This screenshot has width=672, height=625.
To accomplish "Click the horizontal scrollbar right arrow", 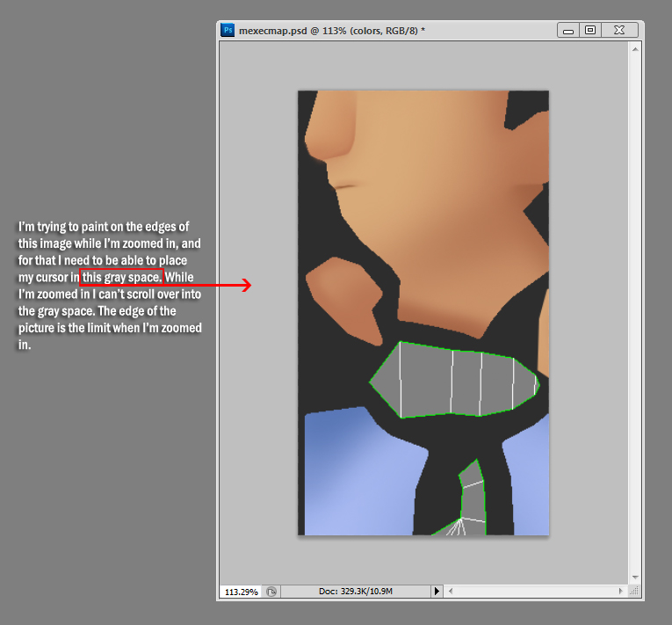I will [x=623, y=592].
